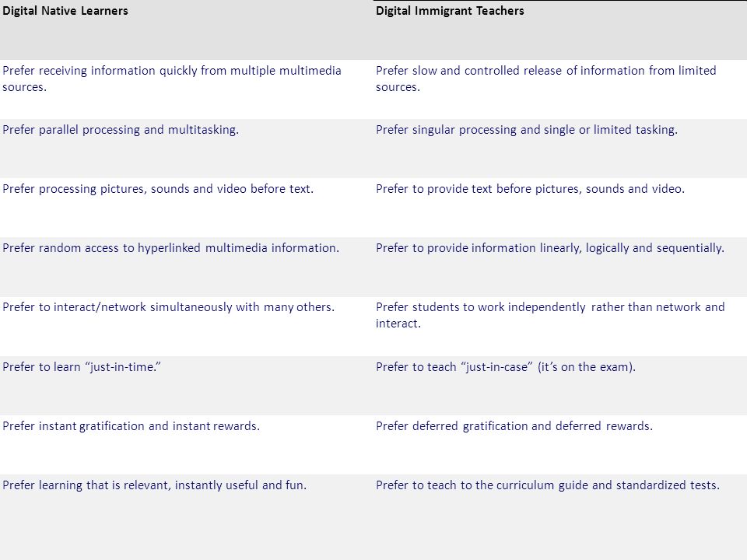The image size is (747, 560).
Task: Click the parallel processing and multitasking cell
Action: [186, 149]
